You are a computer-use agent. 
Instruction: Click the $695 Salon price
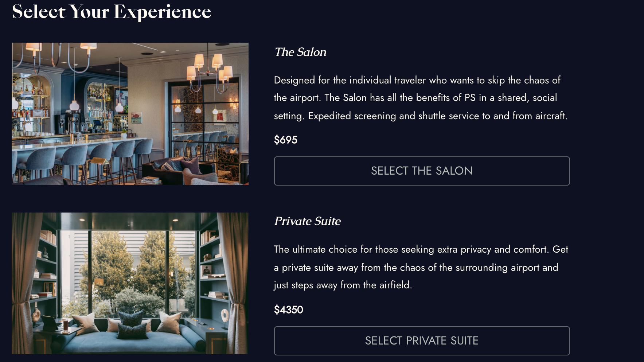(x=285, y=140)
